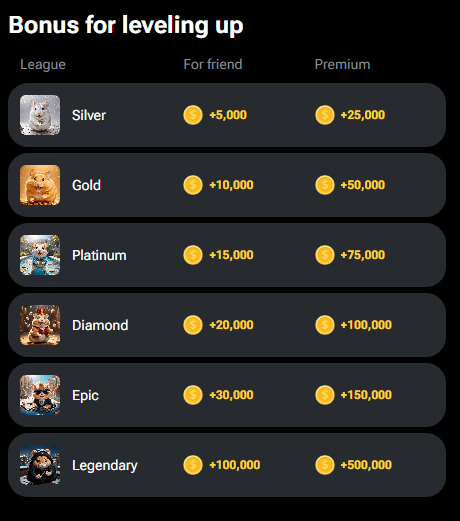Select the For friend column header

pos(213,64)
